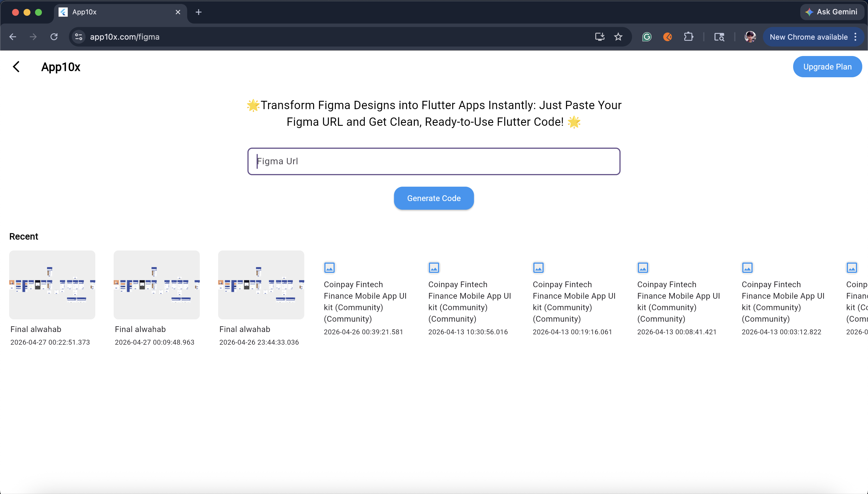Open Chrome three-dot menu
Viewport: 868px width, 494px height.
tap(855, 37)
